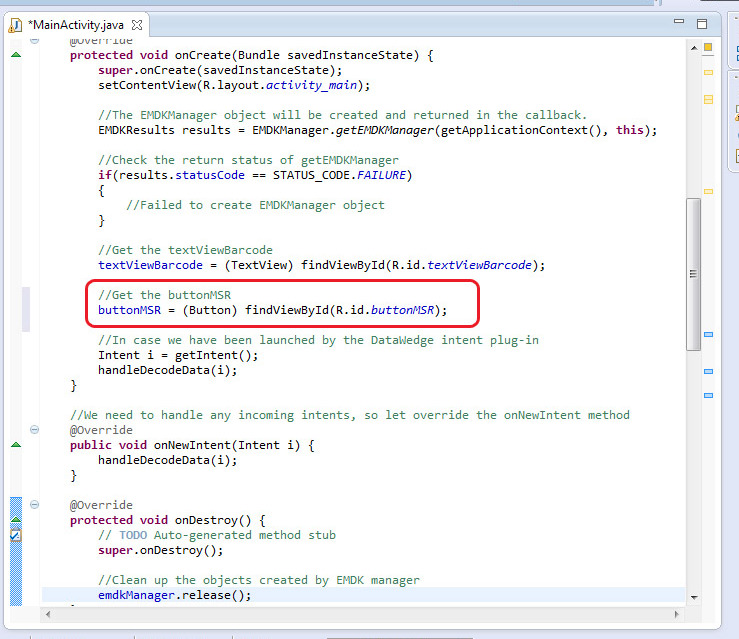
Task: Click the emdkManager.release() line
Action: tap(174, 595)
